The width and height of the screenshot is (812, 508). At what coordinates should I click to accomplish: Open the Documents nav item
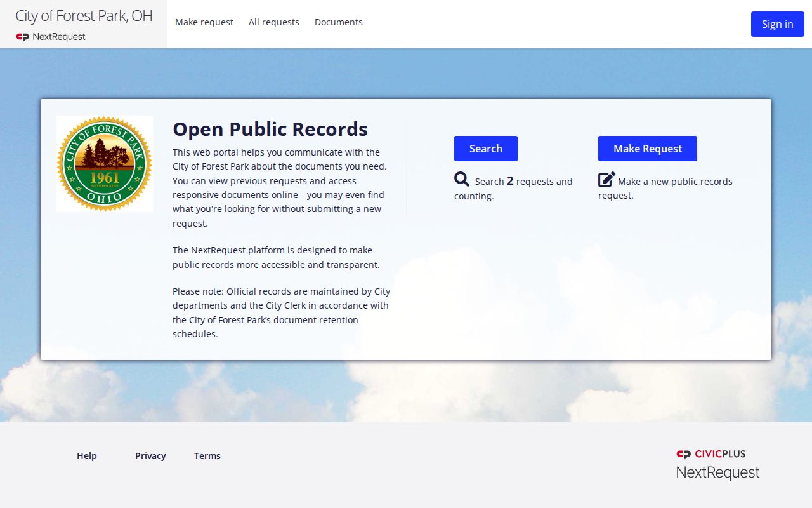tap(339, 22)
